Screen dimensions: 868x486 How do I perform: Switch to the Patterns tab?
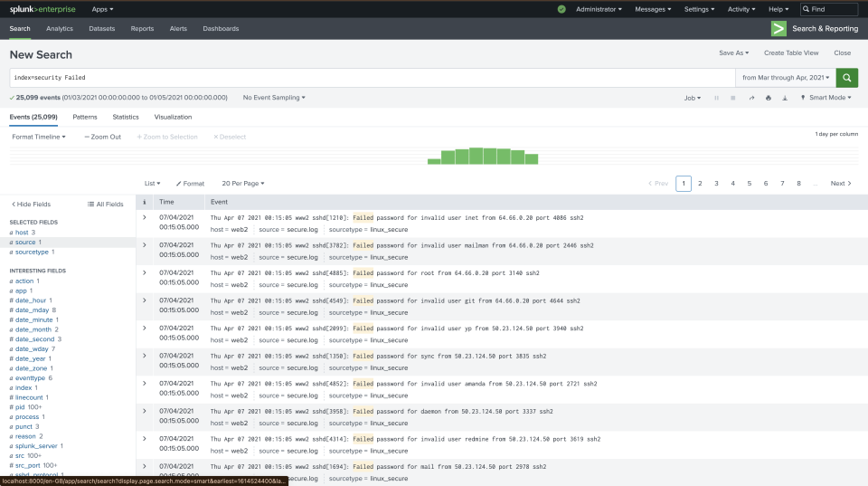(85, 117)
